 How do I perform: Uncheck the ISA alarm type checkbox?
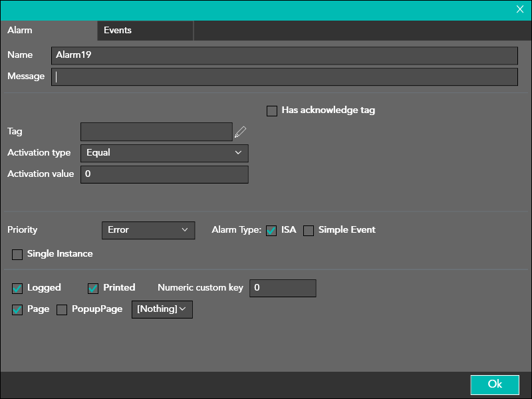(271, 231)
